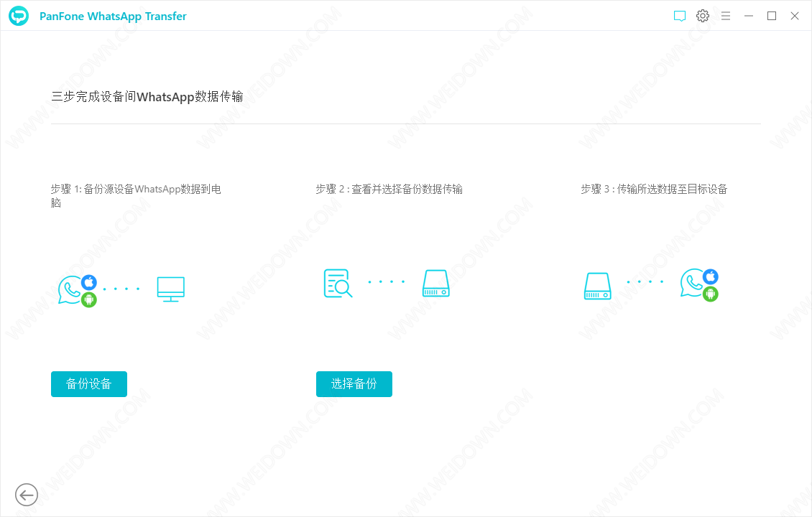Click the backup drive icon in step 2
Image resolution: width=812 pixels, height=517 pixels.
pyautogui.click(x=436, y=283)
